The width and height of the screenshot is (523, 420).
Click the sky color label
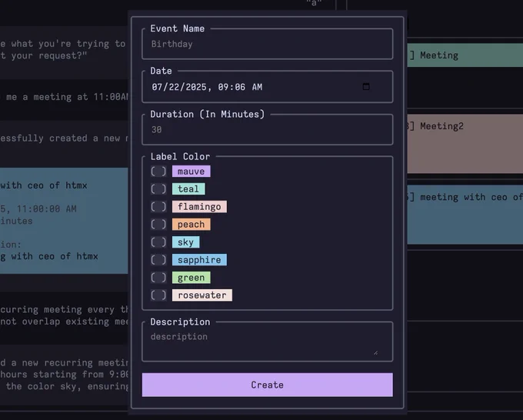(x=186, y=242)
